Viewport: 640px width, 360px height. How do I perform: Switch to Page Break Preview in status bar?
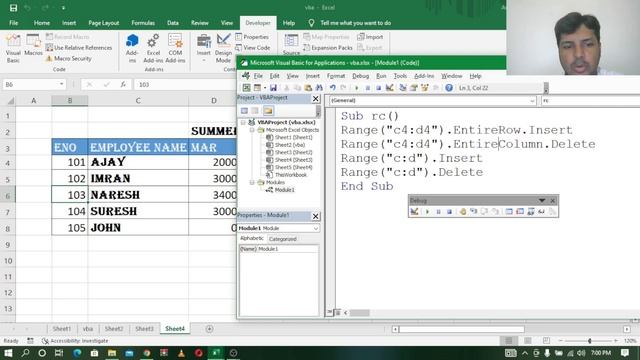coord(546,341)
